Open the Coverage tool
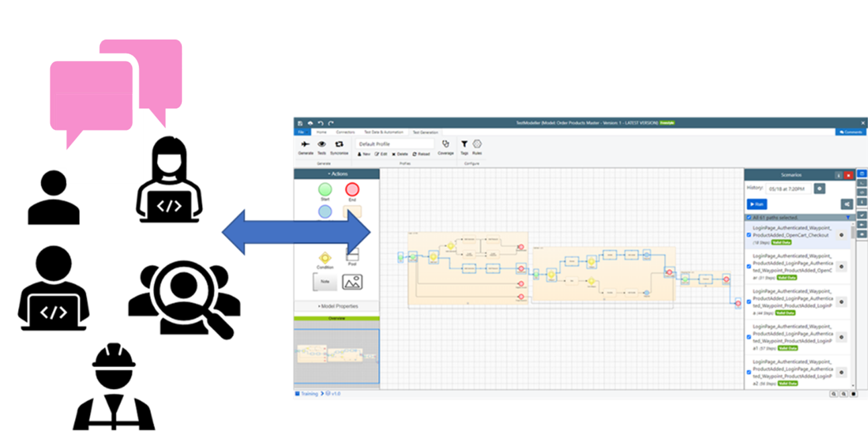The height and width of the screenshot is (446, 868). (x=445, y=145)
